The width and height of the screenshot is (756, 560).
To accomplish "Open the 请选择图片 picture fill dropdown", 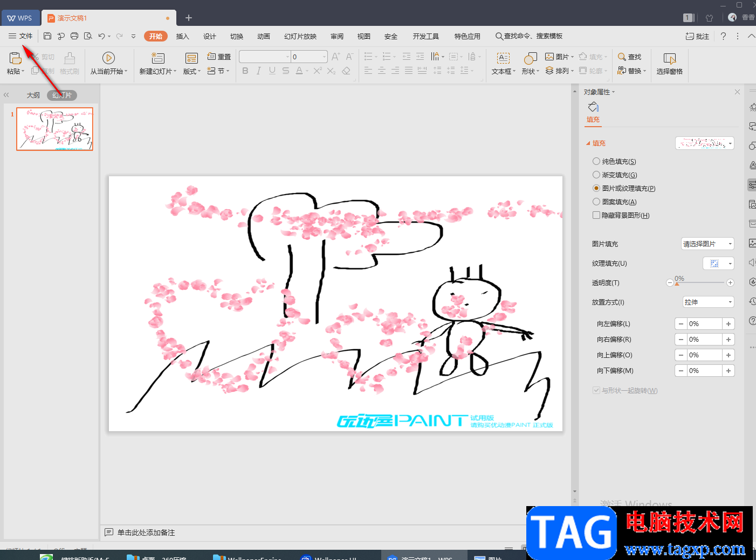I will [x=707, y=244].
